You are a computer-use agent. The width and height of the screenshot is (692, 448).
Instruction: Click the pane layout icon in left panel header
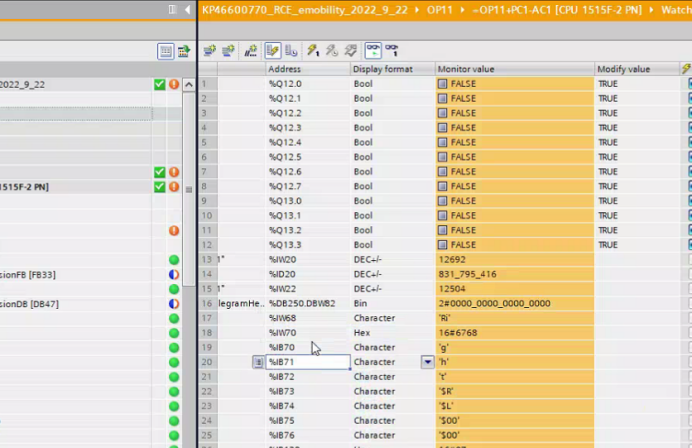[x=172, y=9]
